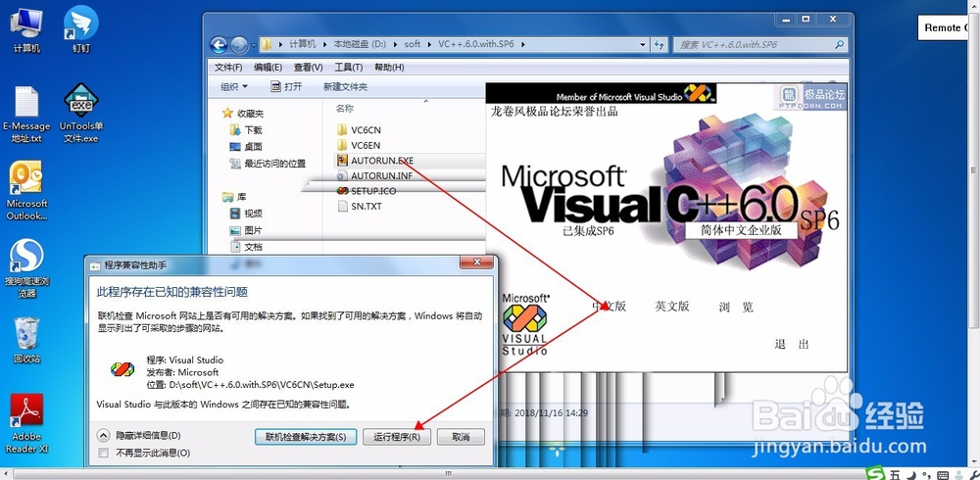Select the SETUP.ICO file icon
The width and height of the screenshot is (980, 480).
[342, 191]
